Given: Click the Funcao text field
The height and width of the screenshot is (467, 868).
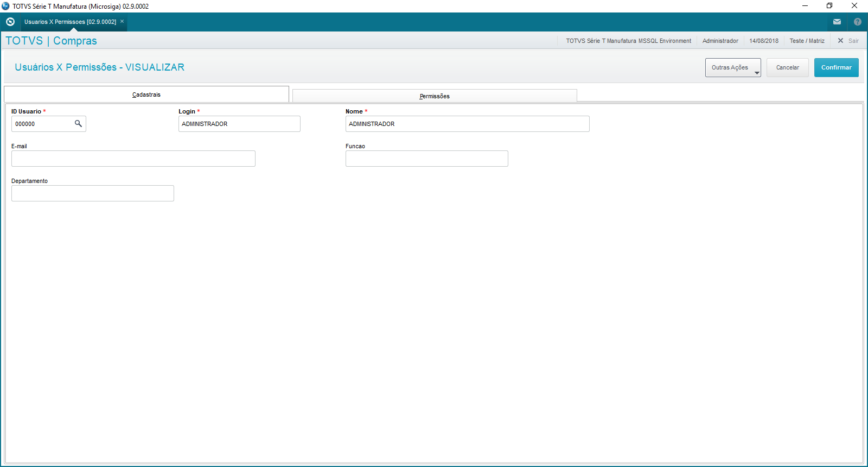Looking at the screenshot, I should (x=426, y=159).
